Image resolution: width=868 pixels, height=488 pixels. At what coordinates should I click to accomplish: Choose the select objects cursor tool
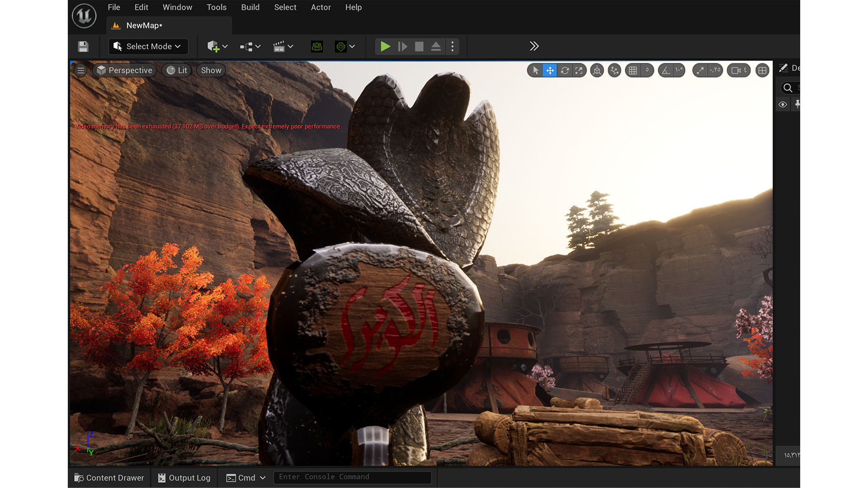click(535, 70)
